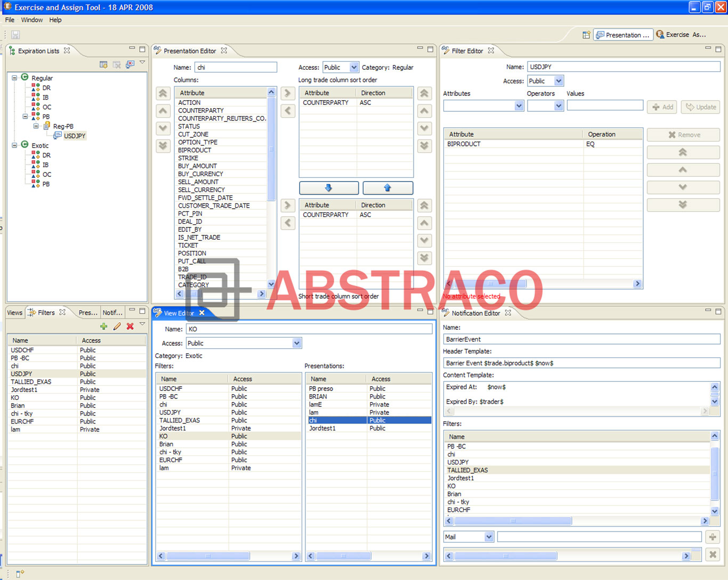This screenshot has height=580, width=728.
Task: Click the Add button in Filter Editor
Action: click(x=662, y=107)
